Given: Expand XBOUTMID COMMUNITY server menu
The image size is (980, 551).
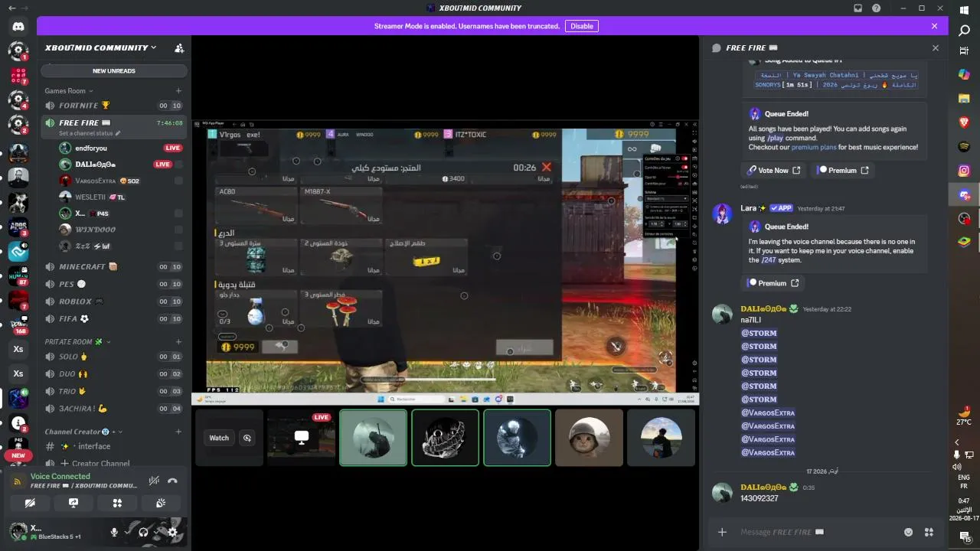Looking at the screenshot, I should [100, 47].
